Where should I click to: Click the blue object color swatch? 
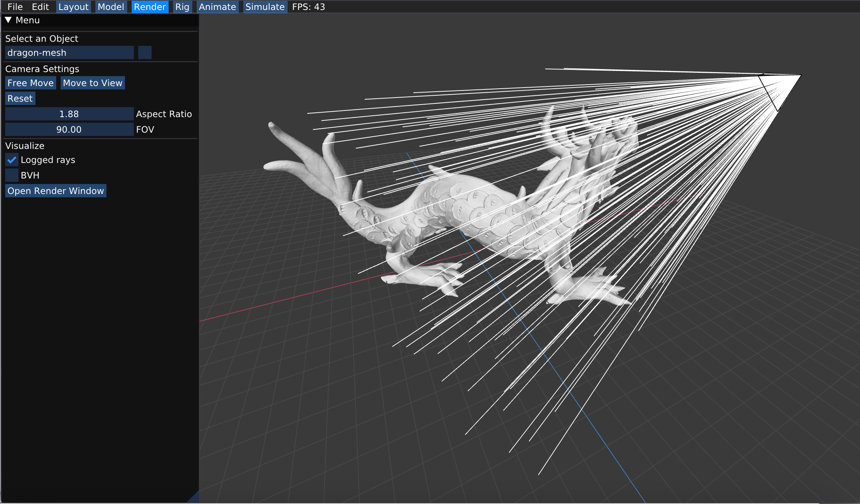145,53
